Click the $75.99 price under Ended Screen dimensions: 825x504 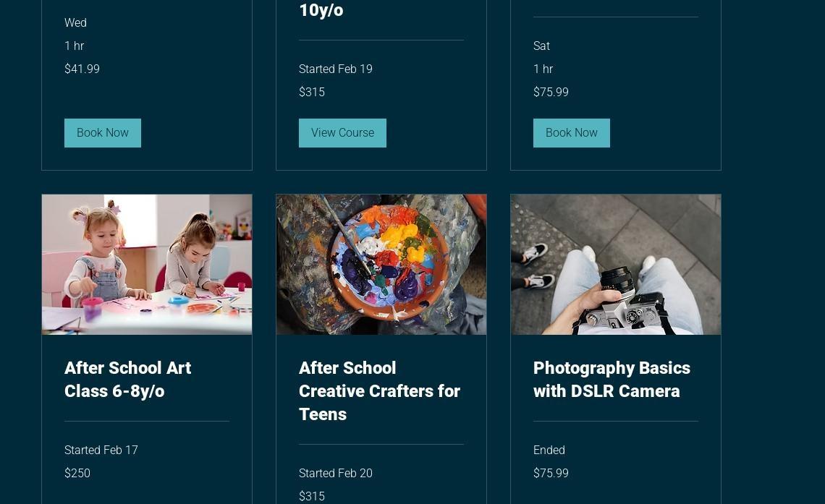point(551,473)
